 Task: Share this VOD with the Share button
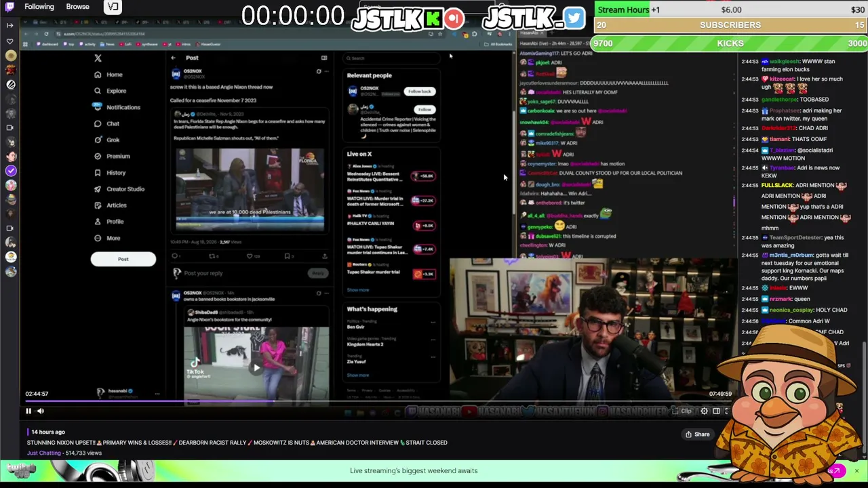click(697, 434)
